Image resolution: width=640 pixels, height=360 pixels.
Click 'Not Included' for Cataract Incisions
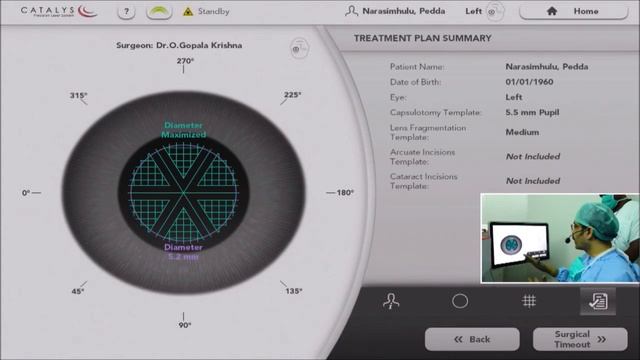pos(533,181)
